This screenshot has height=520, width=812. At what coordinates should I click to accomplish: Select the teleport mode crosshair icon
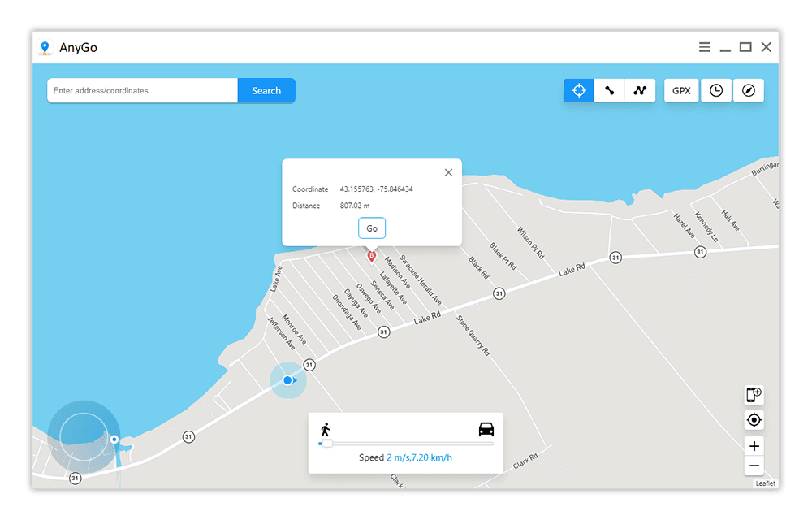(x=578, y=91)
